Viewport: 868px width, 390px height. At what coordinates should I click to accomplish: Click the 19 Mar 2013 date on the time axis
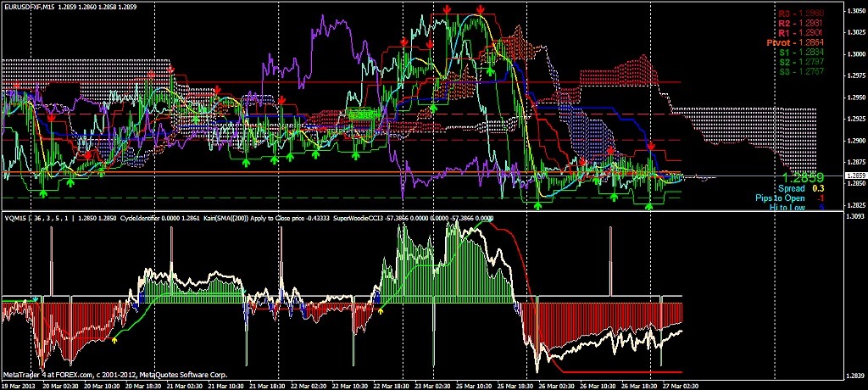click(x=17, y=385)
